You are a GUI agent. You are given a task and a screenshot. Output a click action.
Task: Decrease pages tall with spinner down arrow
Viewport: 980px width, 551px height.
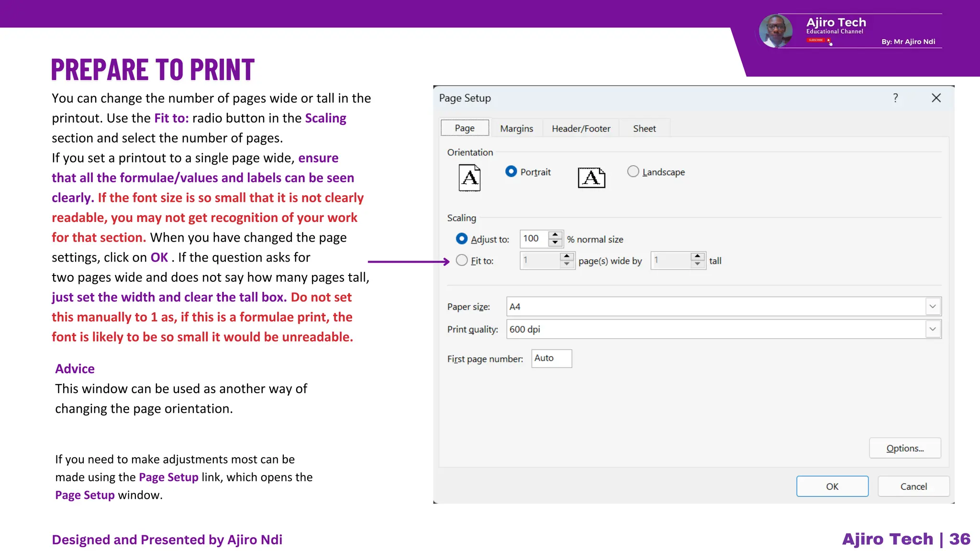[698, 264]
